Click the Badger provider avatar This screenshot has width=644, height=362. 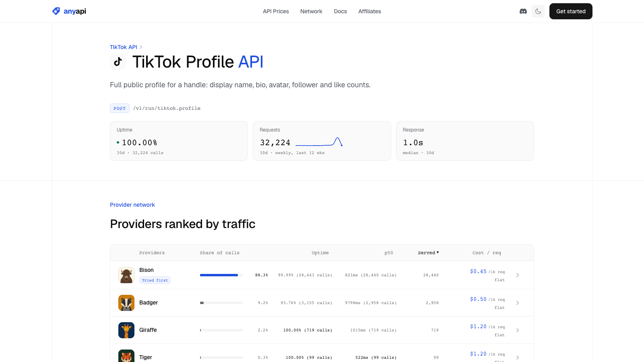click(x=126, y=303)
